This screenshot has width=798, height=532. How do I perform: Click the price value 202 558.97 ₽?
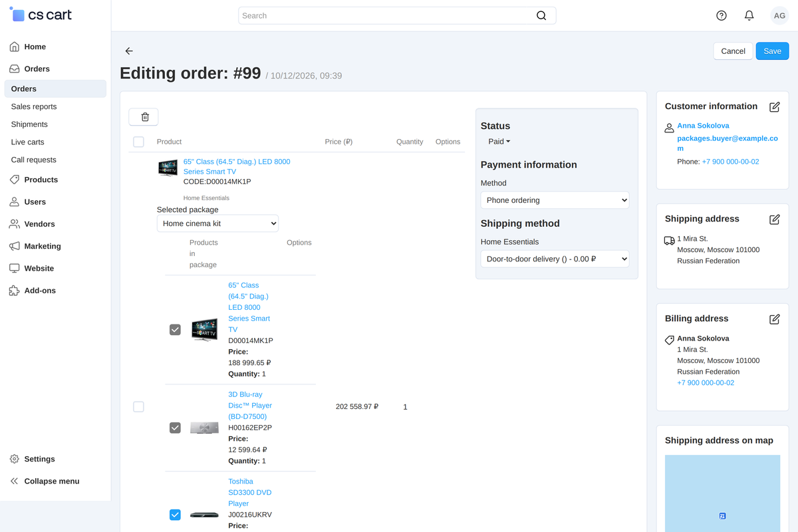tap(357, 406)
